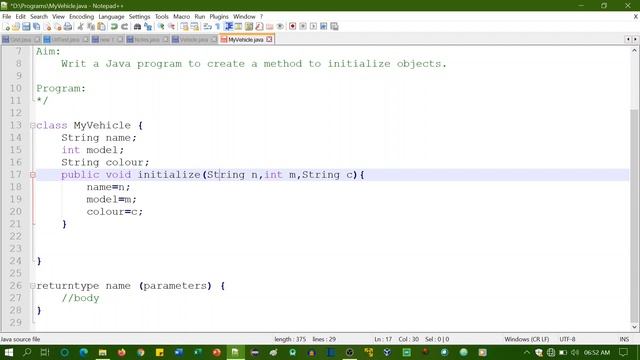This screenshot has width=640, height=360.
Task: Click the Open file toolbar icon
Action: click(x=16, y=27)
